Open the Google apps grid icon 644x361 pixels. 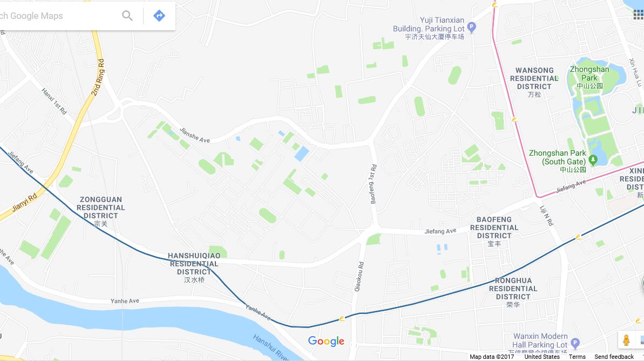638,15
